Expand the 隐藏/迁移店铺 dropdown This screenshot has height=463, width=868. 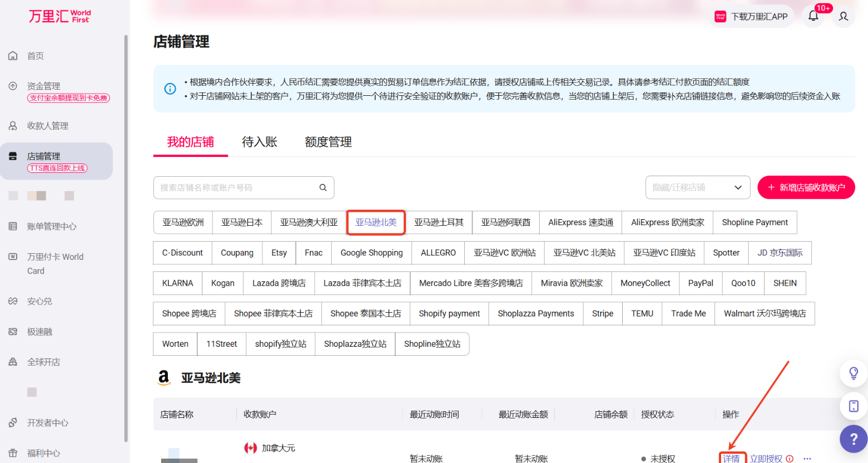click(697, 188)
